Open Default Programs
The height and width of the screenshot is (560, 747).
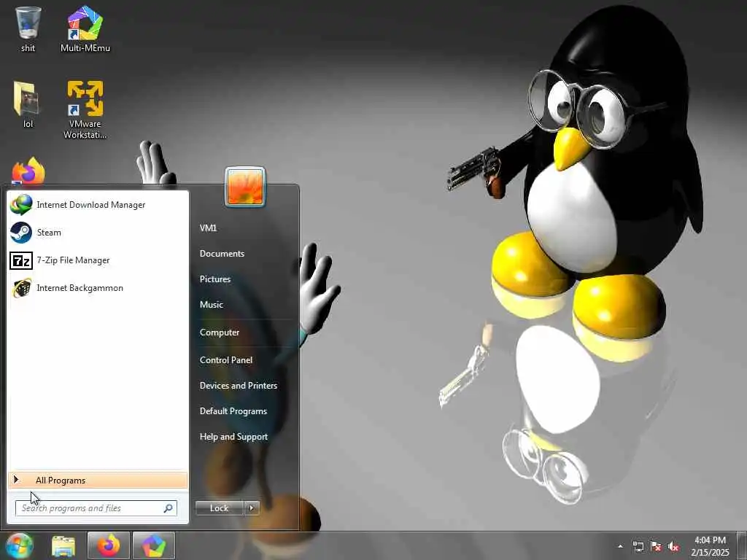click(x=233, y=411)
